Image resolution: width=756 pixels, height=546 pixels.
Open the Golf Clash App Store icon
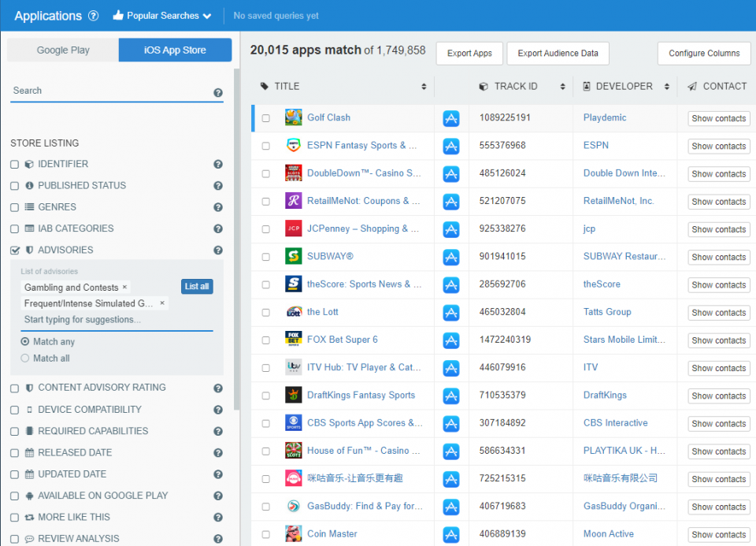pos(450,119)
